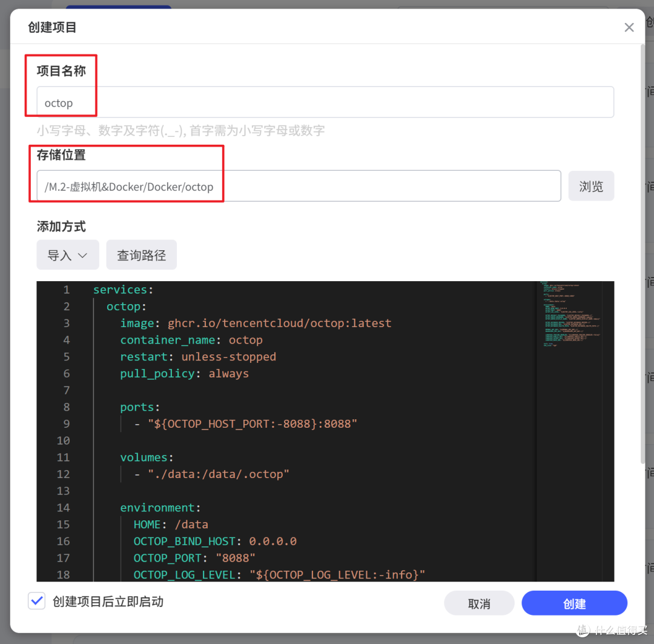Toggle the 创建项目后立即启动 checkbox
Screen dimensions: 654x644
pyautogui.click(x=37, y=602)
